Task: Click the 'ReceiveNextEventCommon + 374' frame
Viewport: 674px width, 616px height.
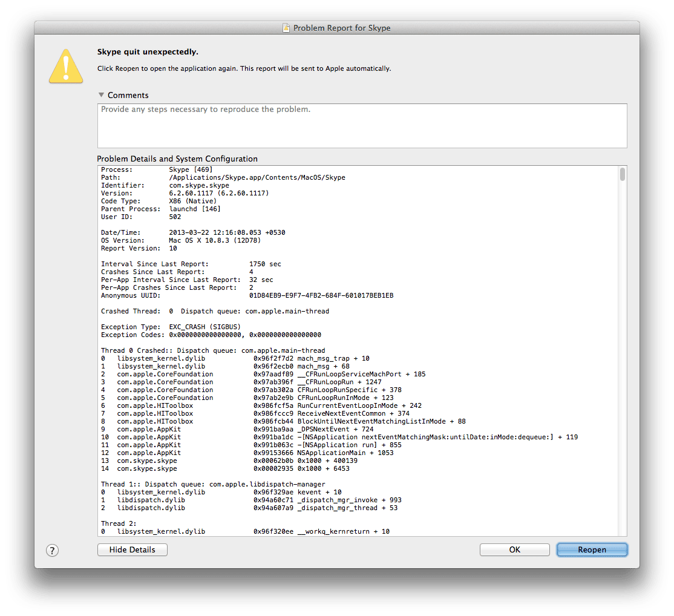Action: (255, 413)
